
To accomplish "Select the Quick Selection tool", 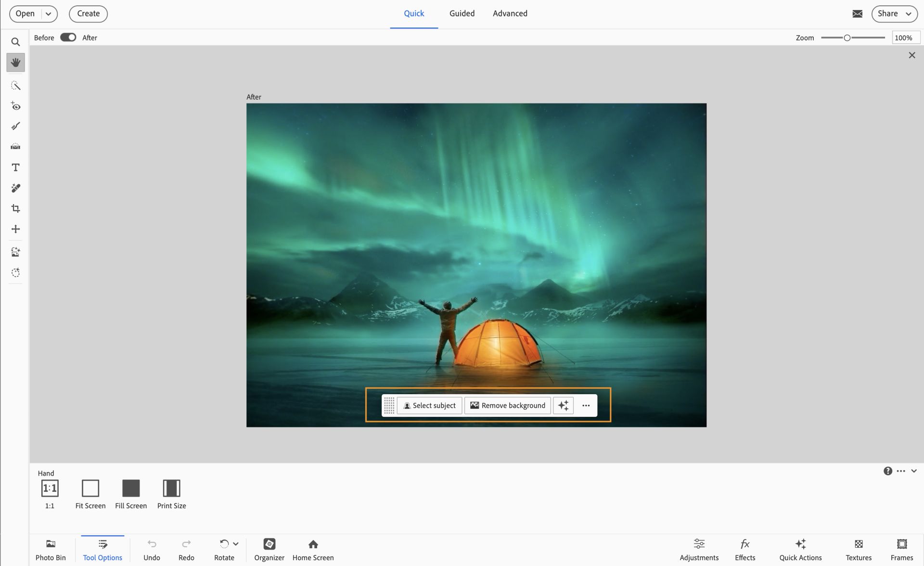I will 15,86.
